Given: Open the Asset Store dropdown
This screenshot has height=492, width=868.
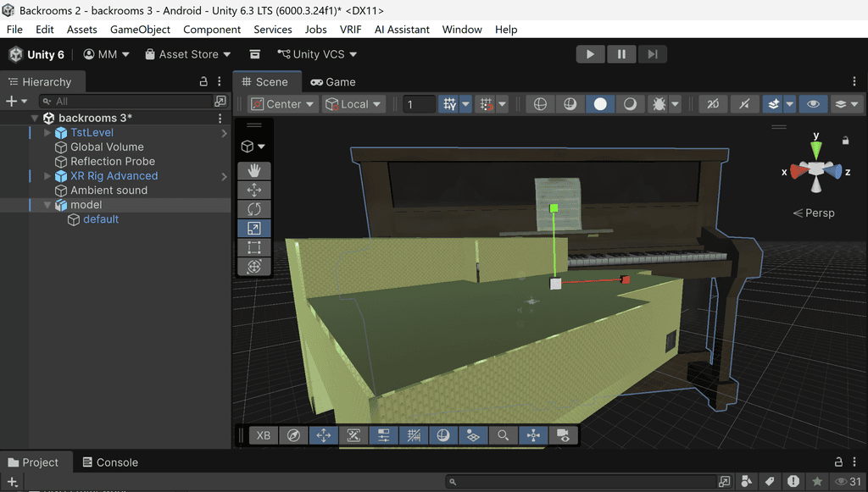Looking at the screenshot, I should (x=188, y=54).
